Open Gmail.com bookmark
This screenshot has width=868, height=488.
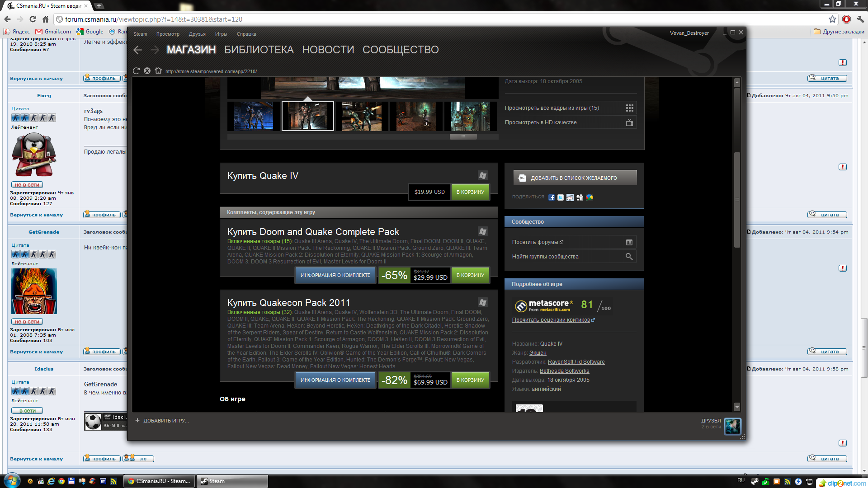(53, 32)
